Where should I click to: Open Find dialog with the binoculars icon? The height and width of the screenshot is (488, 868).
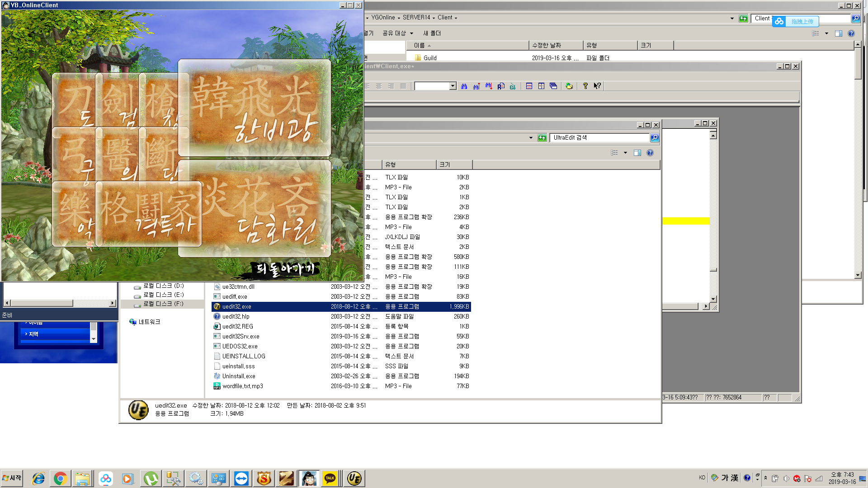(x=464, y=86)
